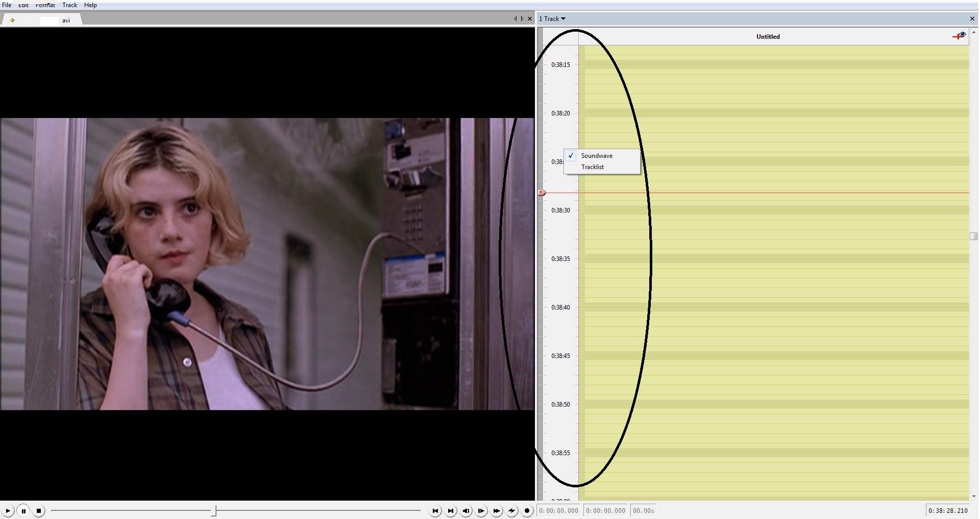Open the Track menu

pyautogui.click(x=69, y=5)
